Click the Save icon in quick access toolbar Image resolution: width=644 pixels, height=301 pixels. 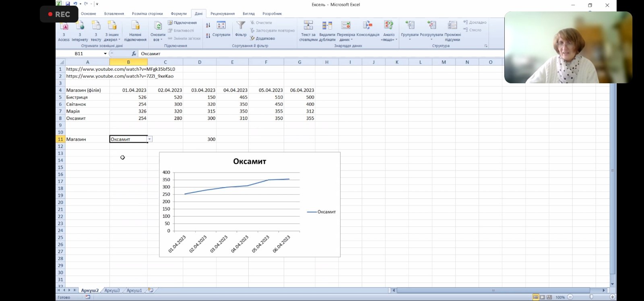[x=68, y=4]
